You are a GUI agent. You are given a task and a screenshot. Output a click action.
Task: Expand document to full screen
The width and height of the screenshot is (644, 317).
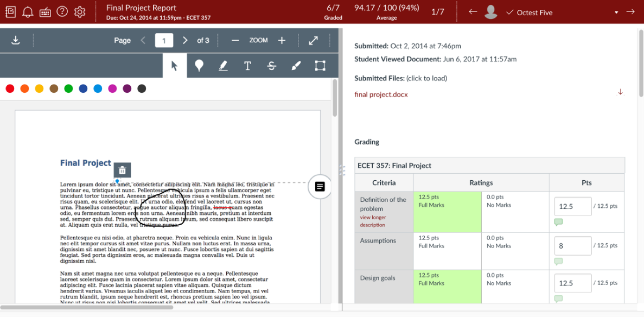(314, 40)
